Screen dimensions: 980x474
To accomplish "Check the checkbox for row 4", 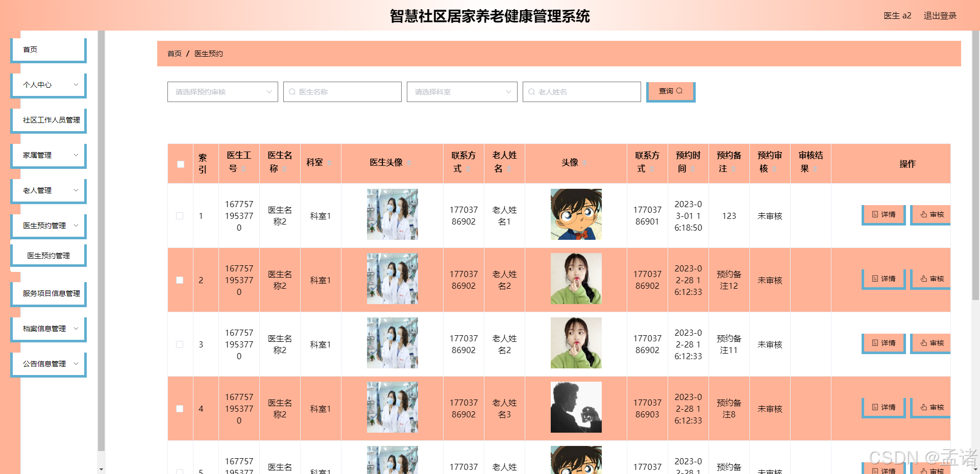I will pos(179,409).
